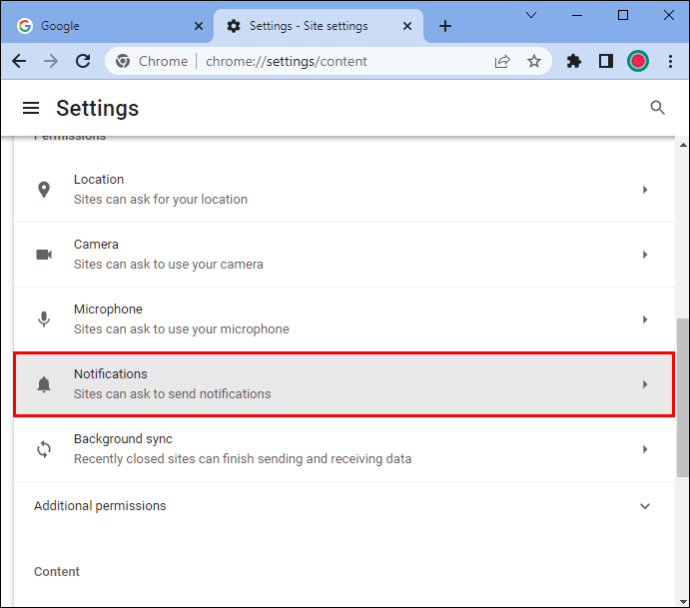Viewport: 690px width, 608px height.
Task: Click the vertical scrollbar thumb
Action: tap(682, 397)
